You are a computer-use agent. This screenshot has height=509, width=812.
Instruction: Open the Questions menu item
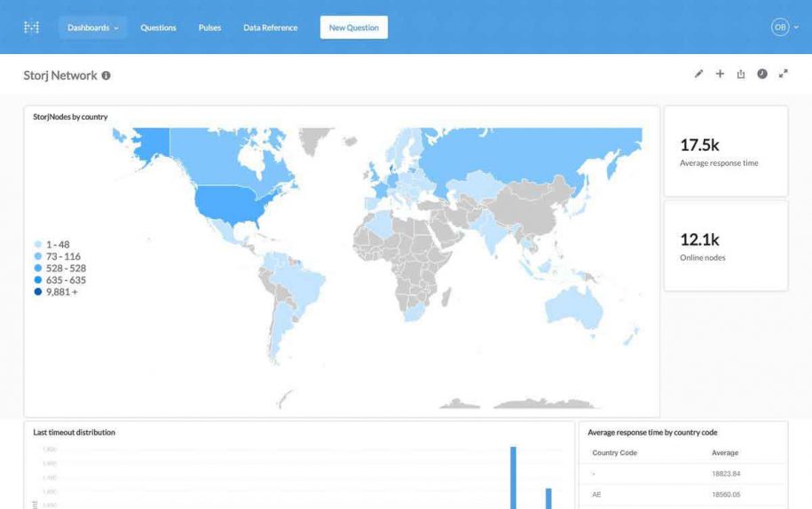158,27
